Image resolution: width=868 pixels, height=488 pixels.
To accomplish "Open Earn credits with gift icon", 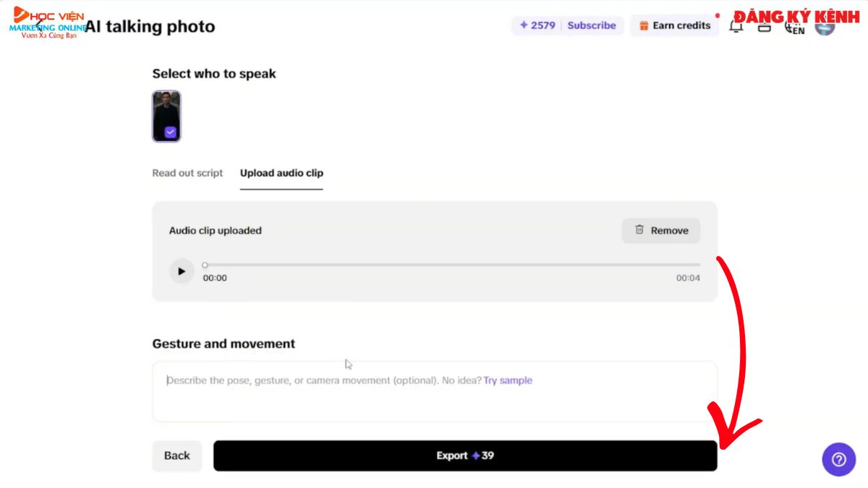I will [x=674, y=25].
